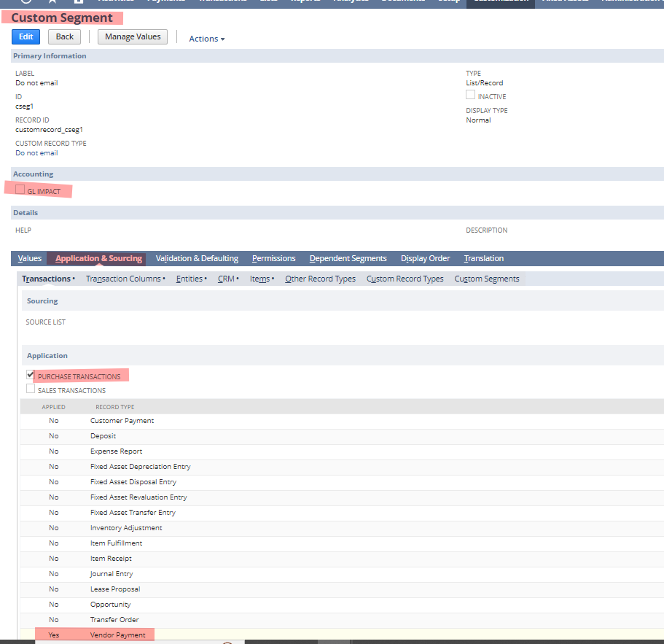Click the Manage Values button
Viewport: 664px width, 644px height.
132,36
